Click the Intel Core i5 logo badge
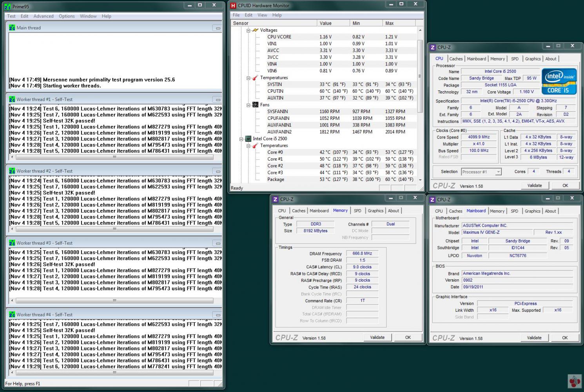Image resolution: width=584 pixels, height=392 pixels. pos(559,81)
